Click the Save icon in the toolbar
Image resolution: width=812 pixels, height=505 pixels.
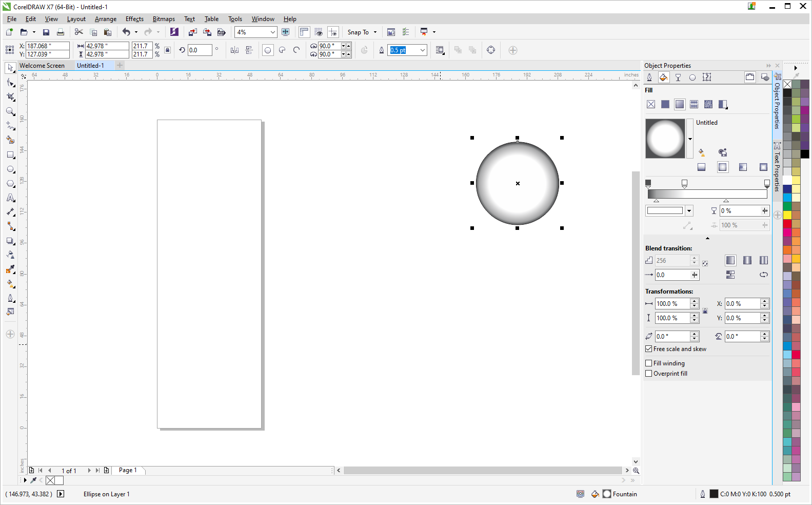click(46, 32)
